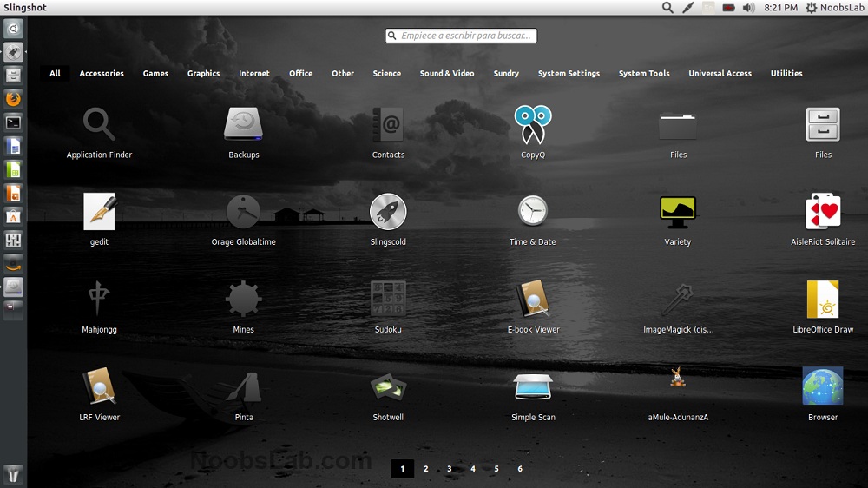Open the Pinta image editor
The height and width of the screenshot is (488, 868).
244,386
